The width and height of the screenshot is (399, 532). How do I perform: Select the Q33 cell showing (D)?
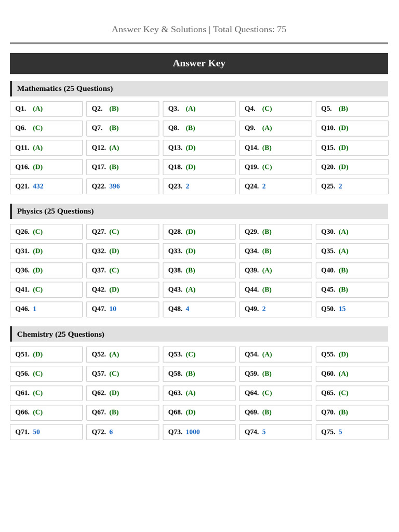[199, 251]
